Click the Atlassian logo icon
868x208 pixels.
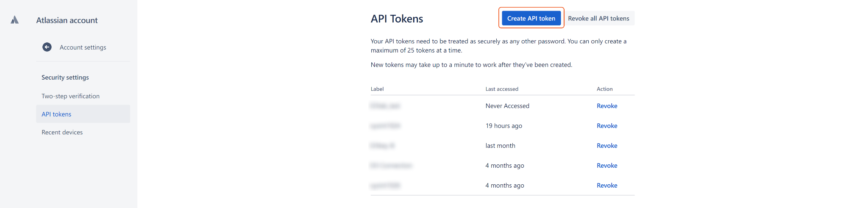pyautogui.click(x=15, y=20)
